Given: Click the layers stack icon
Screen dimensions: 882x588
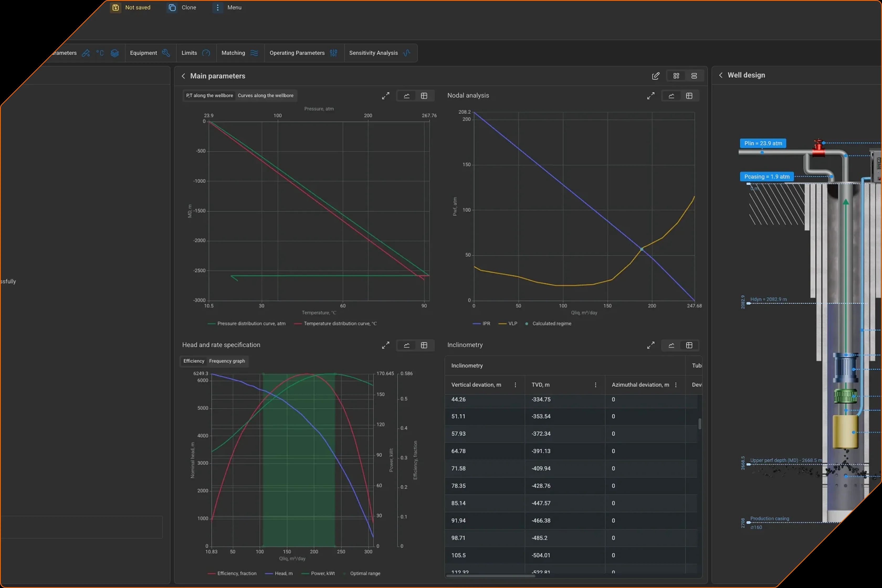Looking at the screenshot, I should point(114,53).
